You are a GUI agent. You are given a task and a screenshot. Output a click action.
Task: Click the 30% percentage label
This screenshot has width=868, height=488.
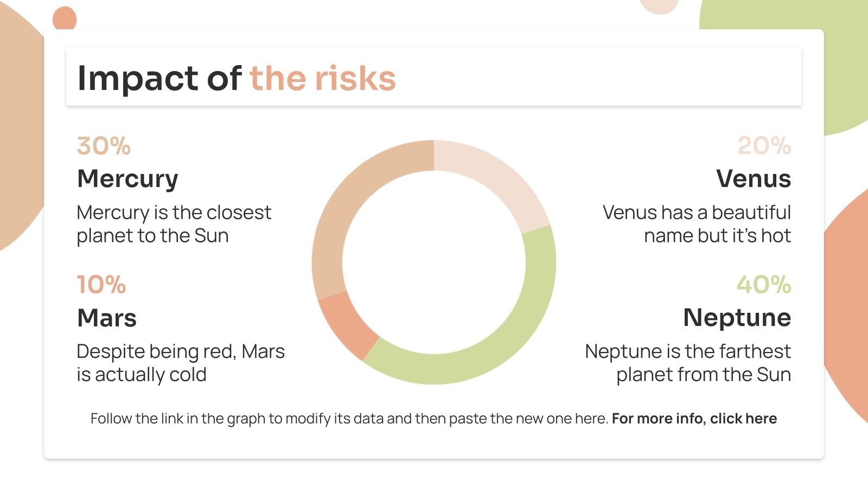coord(104,146)
